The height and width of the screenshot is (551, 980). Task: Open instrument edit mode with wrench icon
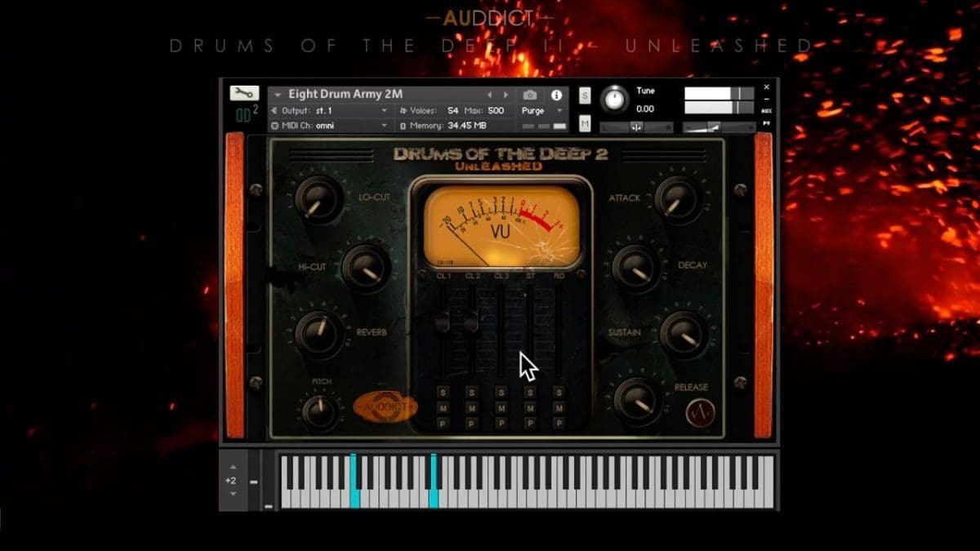pos(244,93)
